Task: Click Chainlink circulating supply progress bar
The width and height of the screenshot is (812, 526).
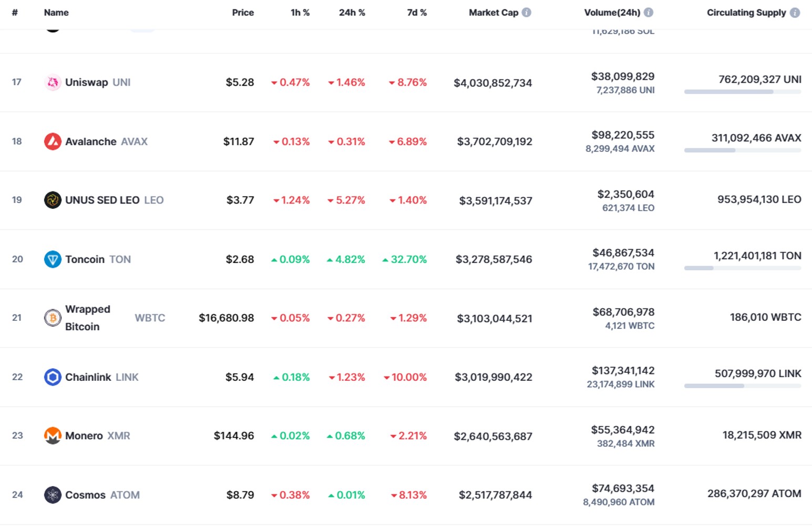Action: pos(743,386)
